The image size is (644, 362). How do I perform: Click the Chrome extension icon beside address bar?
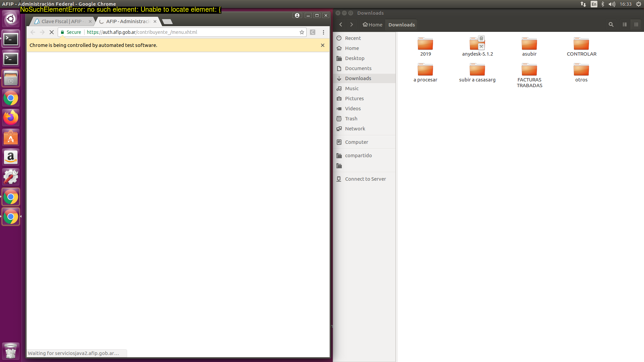(313, 32)
